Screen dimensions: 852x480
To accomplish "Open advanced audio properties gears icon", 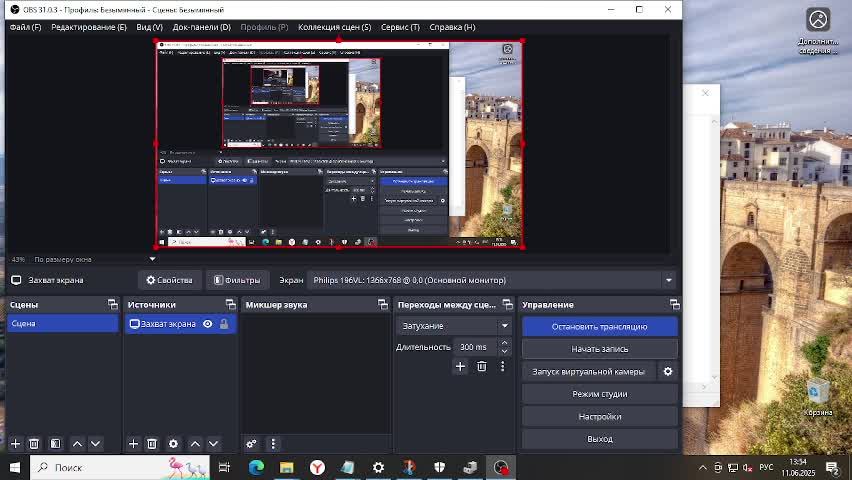I will 251,444.
